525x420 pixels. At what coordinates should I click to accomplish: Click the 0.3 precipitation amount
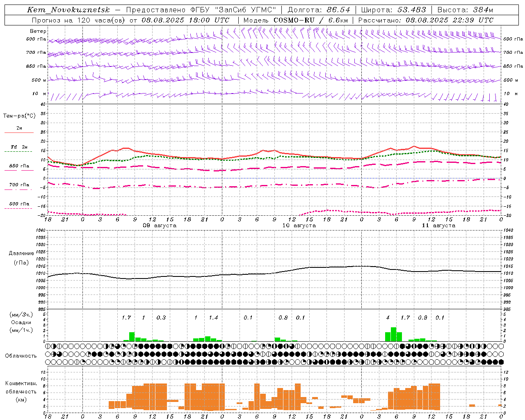[x=161, y=317]
